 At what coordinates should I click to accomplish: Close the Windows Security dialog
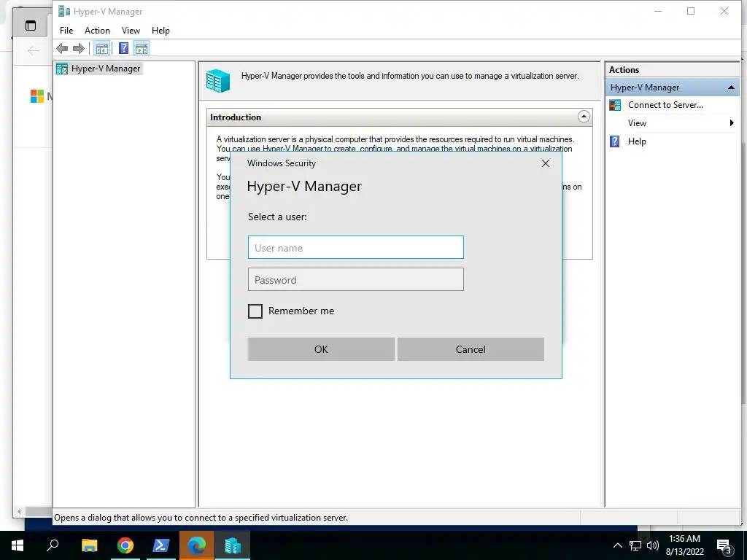point(546,163)
